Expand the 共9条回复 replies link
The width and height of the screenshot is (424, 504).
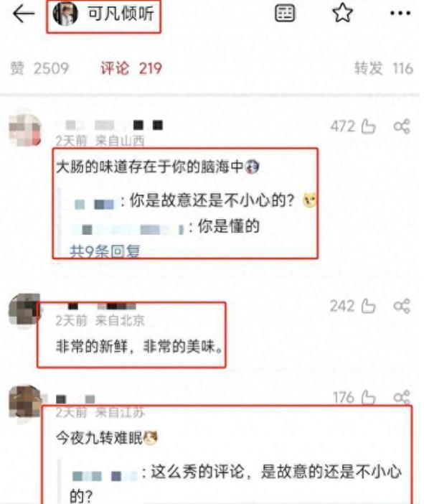point(105,251)
